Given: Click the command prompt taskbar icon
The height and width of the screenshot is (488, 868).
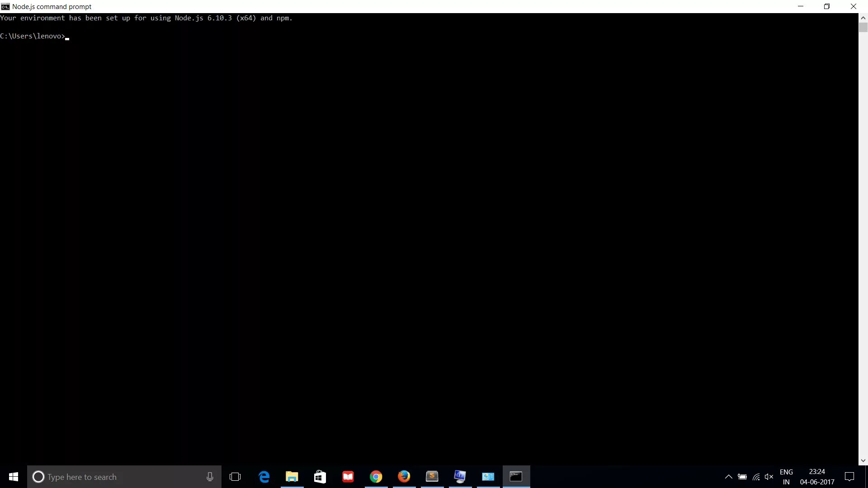Looking at the screenshot, I should pos(516,477).
